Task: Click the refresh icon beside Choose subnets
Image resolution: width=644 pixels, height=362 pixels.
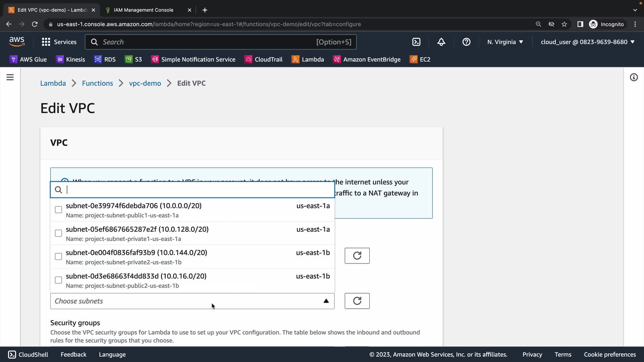Action: 357,301
